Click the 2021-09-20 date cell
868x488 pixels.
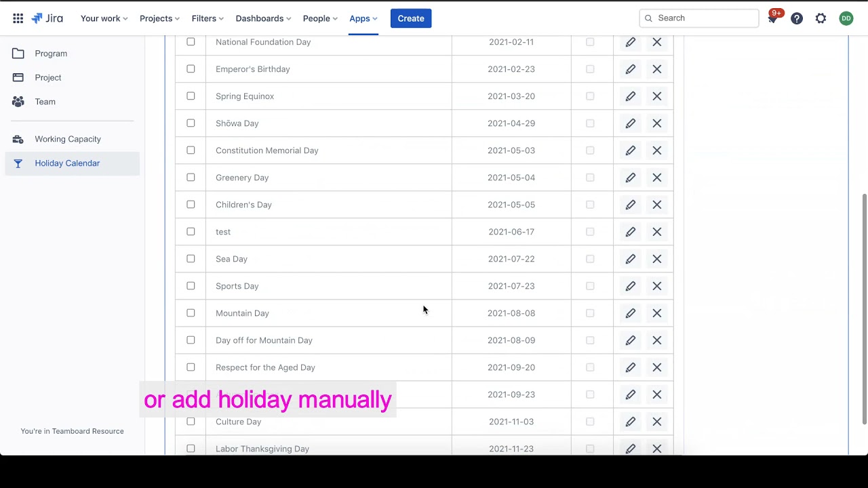click(511, 367)
